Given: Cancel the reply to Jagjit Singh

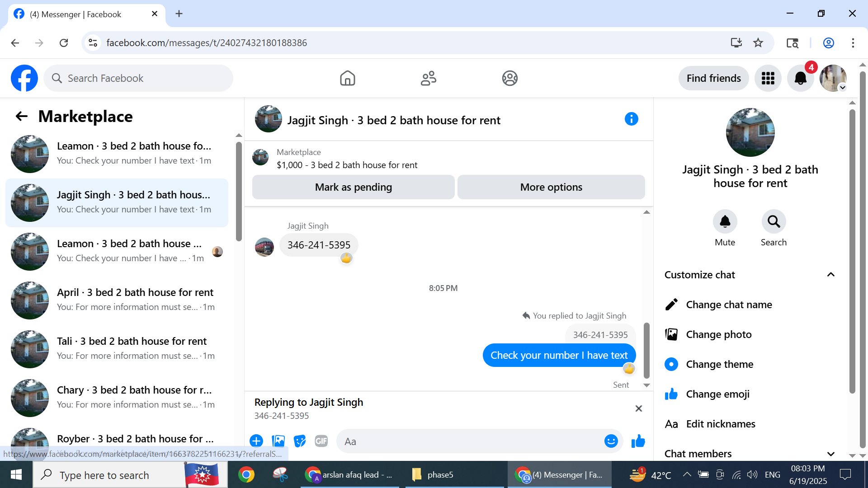Looking at the screenshot, I should click(638, 408).
